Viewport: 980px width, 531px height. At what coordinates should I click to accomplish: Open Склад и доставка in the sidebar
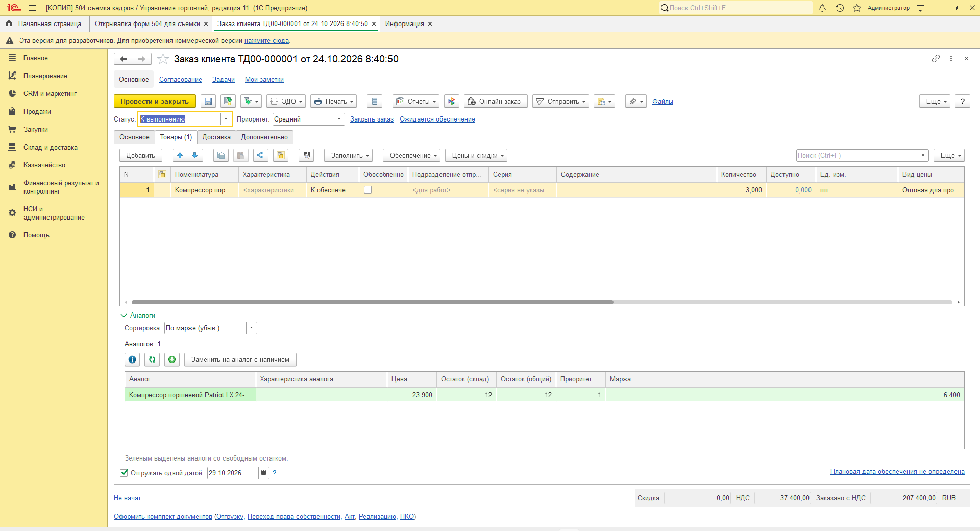(x=50, y=147)
